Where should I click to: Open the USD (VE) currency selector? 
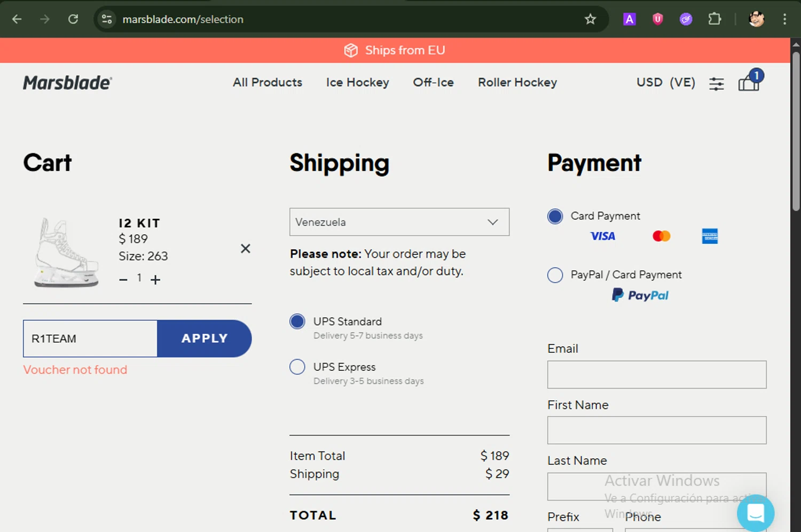point(666,83)
